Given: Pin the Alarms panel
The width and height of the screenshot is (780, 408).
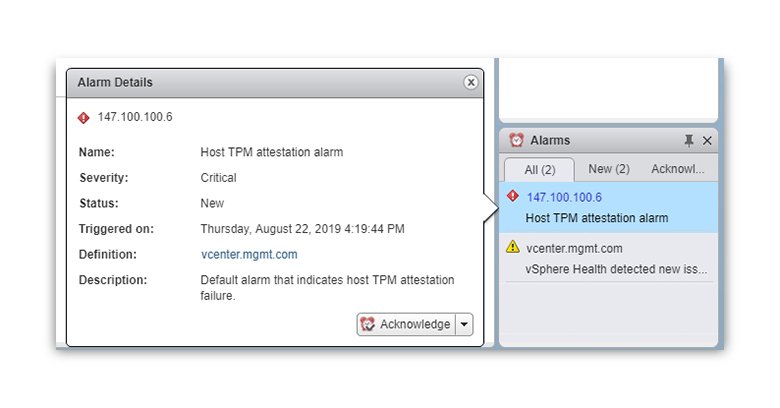Looking at the screenshot, I should click(x=688, y=141).
